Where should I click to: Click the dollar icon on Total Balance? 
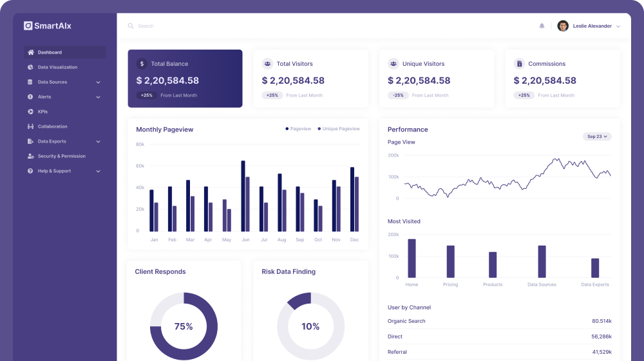(142, 64)
